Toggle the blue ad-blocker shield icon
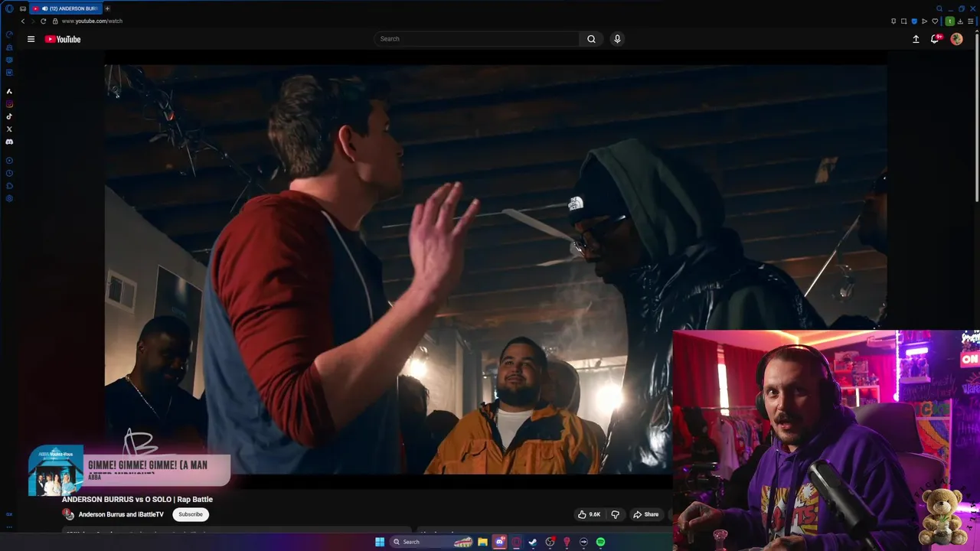 click(914, 21)
